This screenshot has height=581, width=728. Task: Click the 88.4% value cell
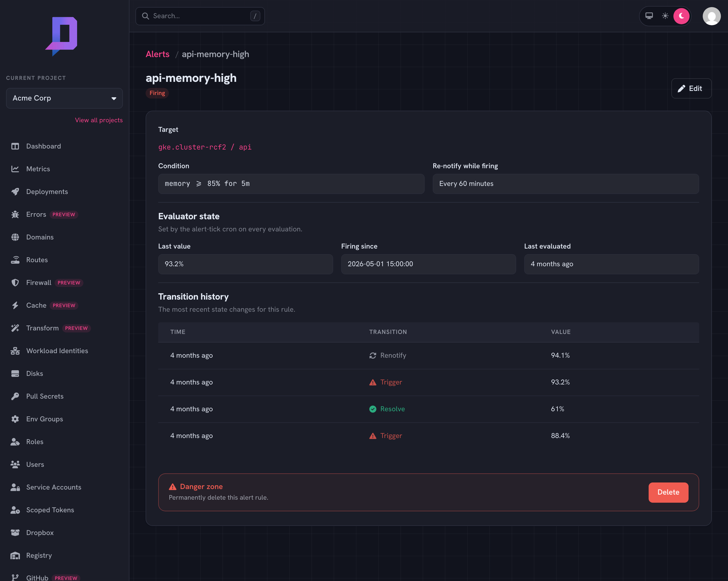(560, 435)
